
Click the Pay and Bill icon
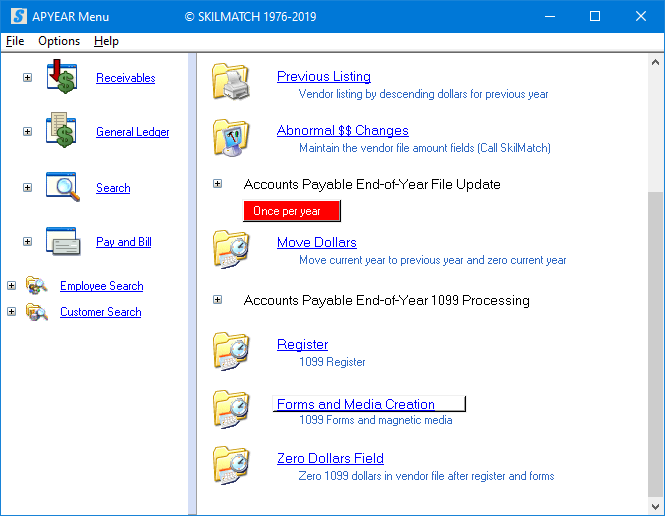(62, 242)
